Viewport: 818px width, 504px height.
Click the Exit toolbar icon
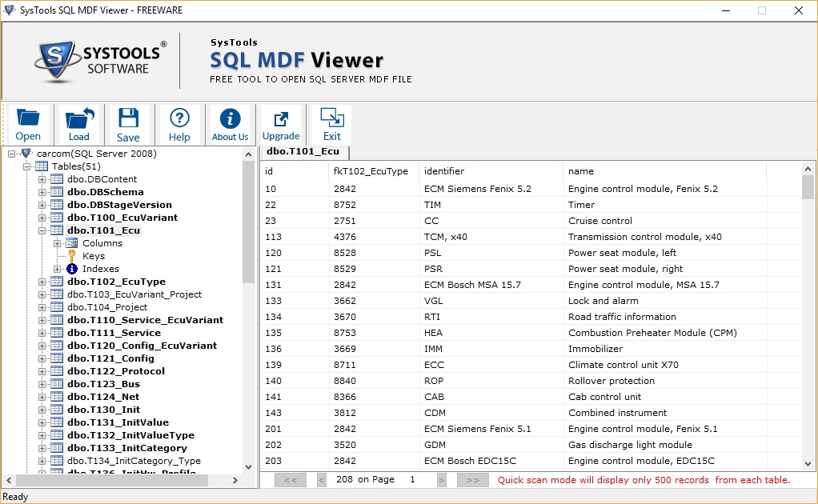(x=332, y=118)
